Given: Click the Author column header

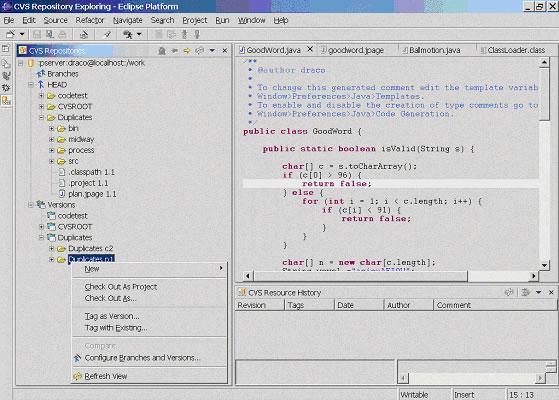Looking at the screenshot, I should (408, 305).
